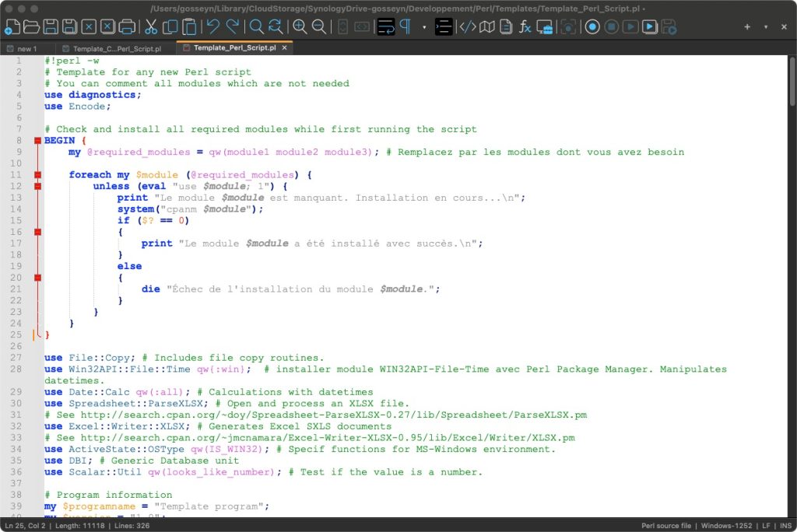The width and height of the screenshot is (797, 532).
Task: Click the vertical scrollbar thumb
Action: pyautogui.click(x=792, y=81)
